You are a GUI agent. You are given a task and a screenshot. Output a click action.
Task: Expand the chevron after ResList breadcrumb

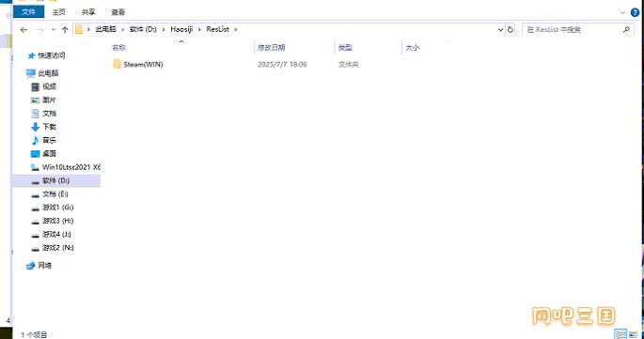coord(236,29)
